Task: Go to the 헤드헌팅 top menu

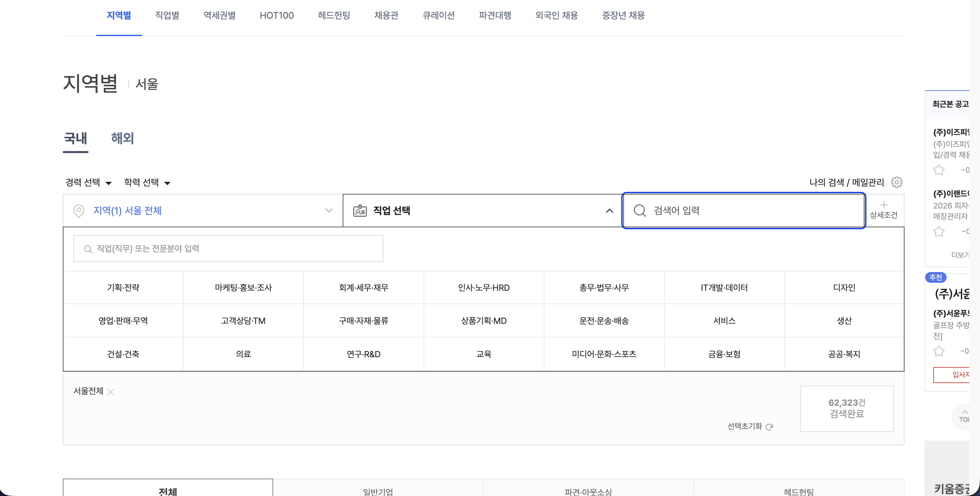Action: (x=334, y=16)
